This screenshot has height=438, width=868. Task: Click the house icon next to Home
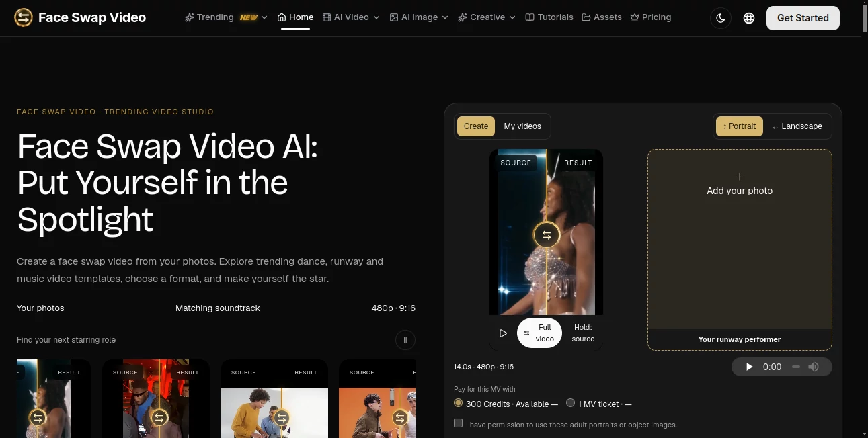[x=282, y=17]
